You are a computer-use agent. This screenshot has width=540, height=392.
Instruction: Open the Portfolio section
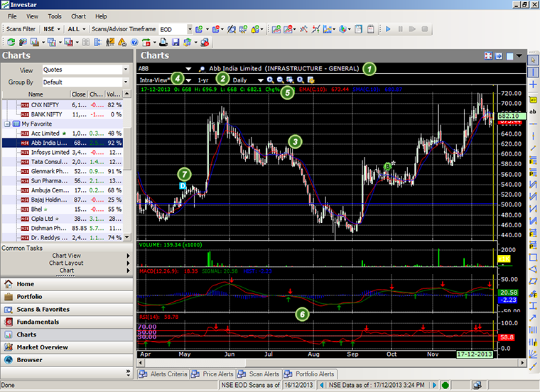[67, 297]
